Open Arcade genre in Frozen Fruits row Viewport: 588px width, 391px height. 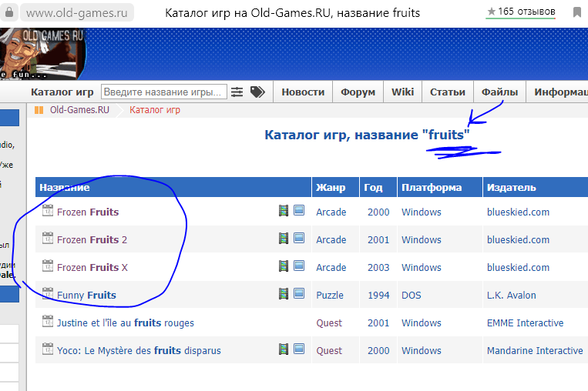coord(331,212)
